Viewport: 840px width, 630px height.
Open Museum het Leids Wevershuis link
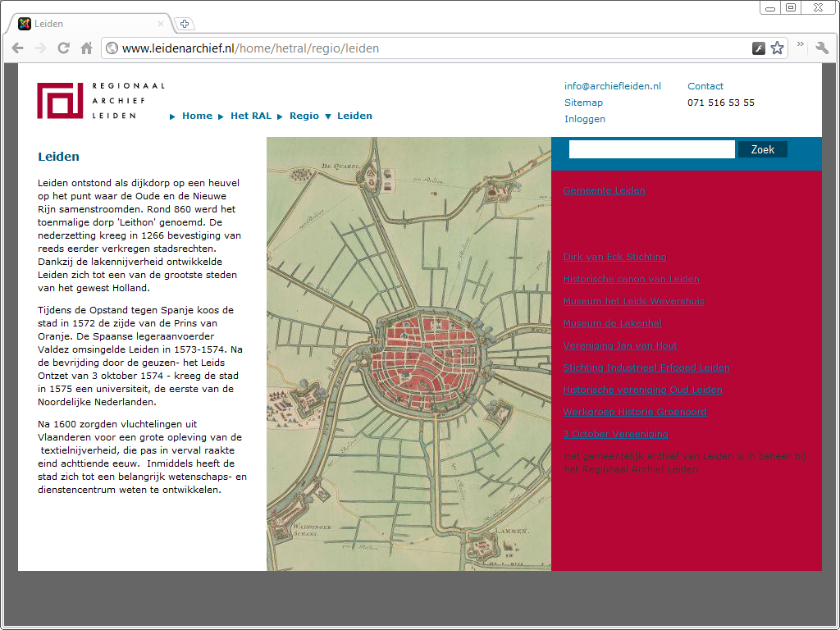[x=634, y=301]
